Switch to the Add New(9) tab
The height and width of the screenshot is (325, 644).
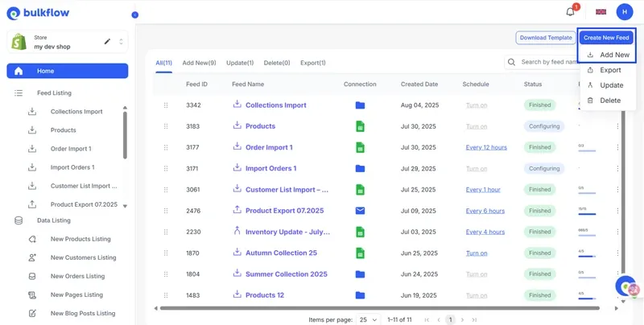[x=199, y=64]
